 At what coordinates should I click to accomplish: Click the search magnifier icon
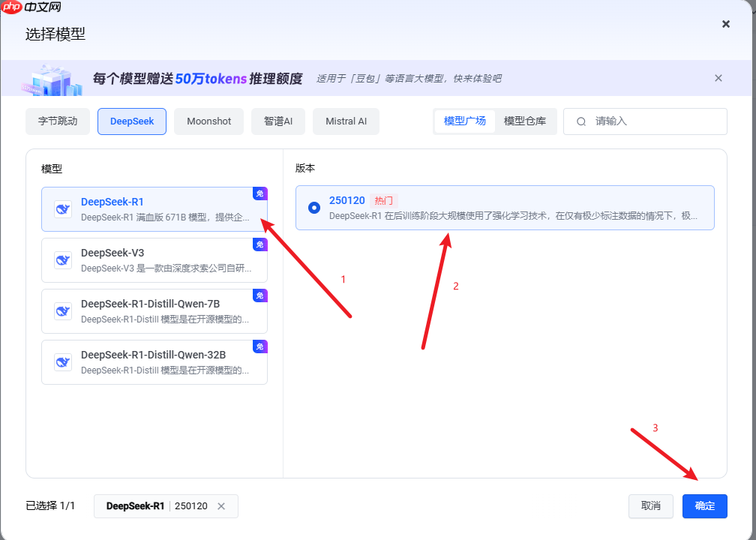(581, 121)
